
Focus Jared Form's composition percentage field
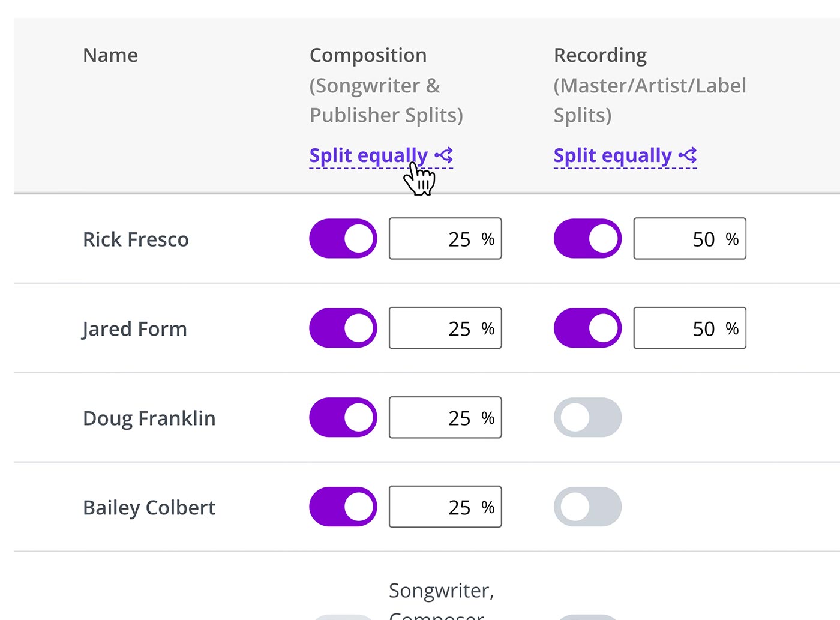[445, 328]
